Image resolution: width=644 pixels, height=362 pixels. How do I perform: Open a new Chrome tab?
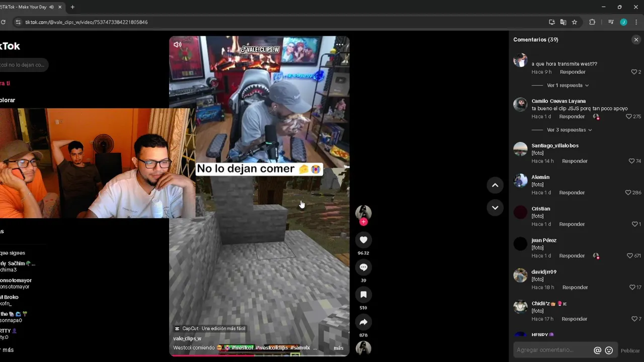tap(72, 7)
